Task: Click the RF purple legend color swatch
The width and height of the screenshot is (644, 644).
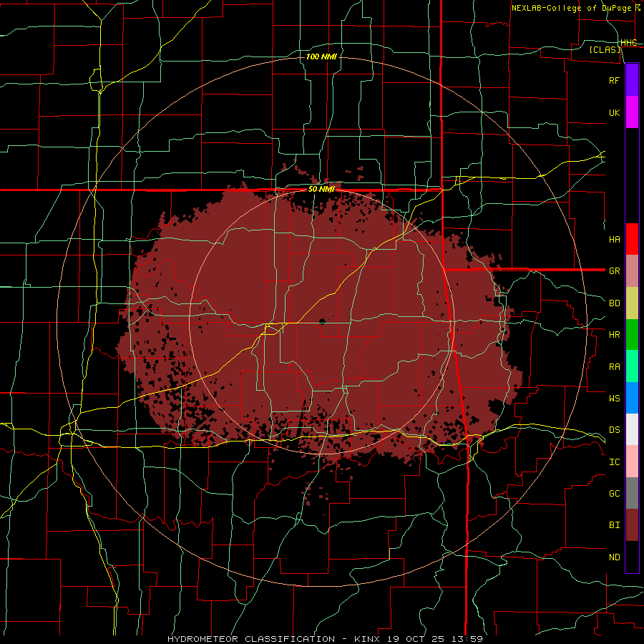Action: point(632,80)
